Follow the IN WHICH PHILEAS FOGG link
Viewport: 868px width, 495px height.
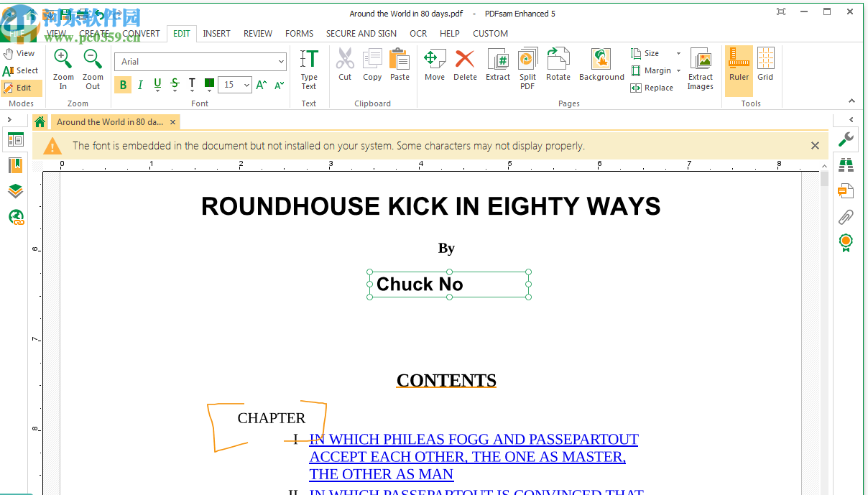[474, 456]
